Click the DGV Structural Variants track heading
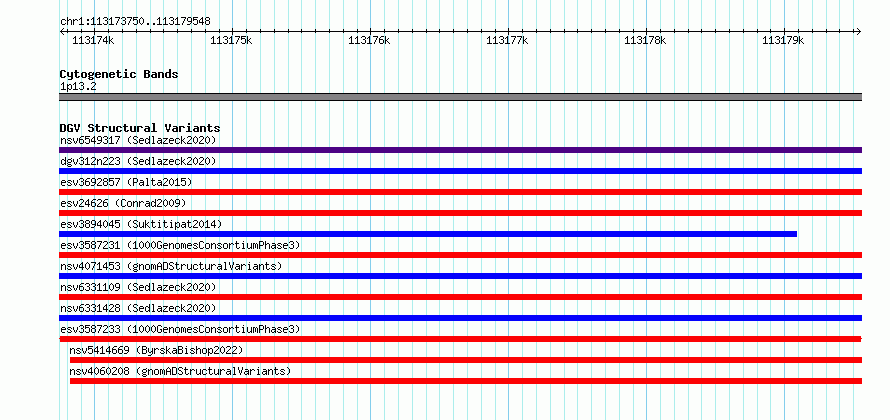Screen dimensions: 890x420 coord(140,128)
